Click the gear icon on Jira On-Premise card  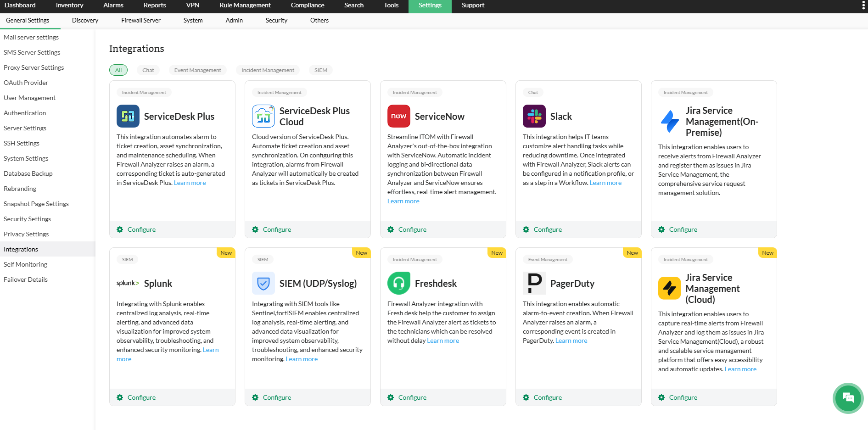(661, 229)
